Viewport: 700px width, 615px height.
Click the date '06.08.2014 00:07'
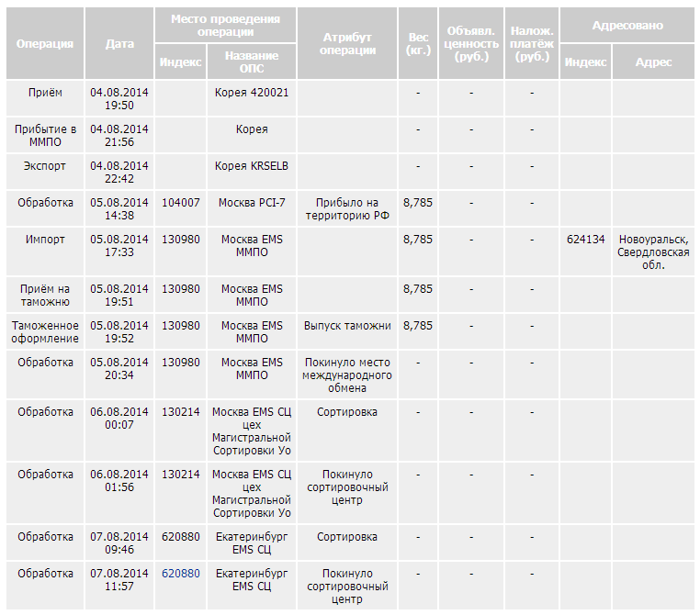(119, 418)
